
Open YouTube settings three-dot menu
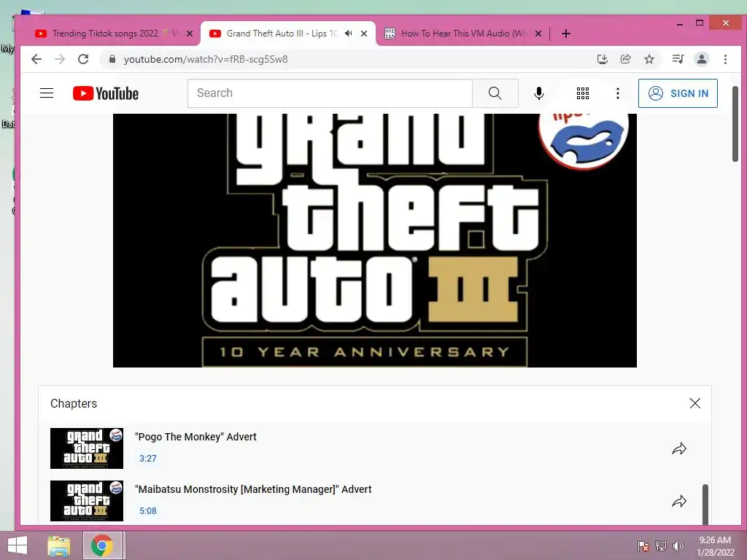(617, 93)
